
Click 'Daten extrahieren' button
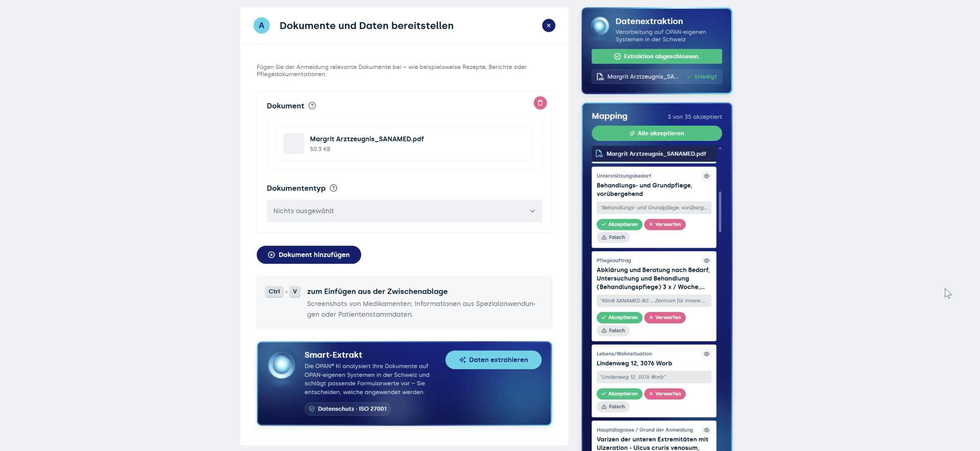tap(494, 360)
